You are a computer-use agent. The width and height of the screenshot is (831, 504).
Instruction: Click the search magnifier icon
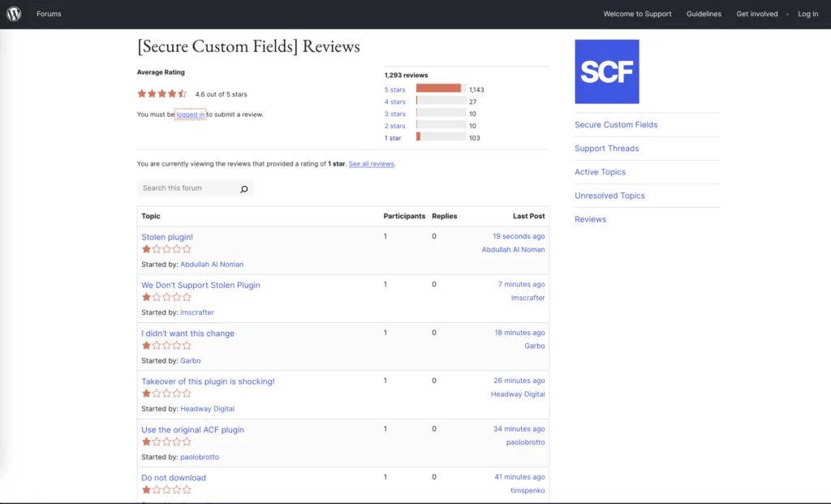[x=243, y=188]
